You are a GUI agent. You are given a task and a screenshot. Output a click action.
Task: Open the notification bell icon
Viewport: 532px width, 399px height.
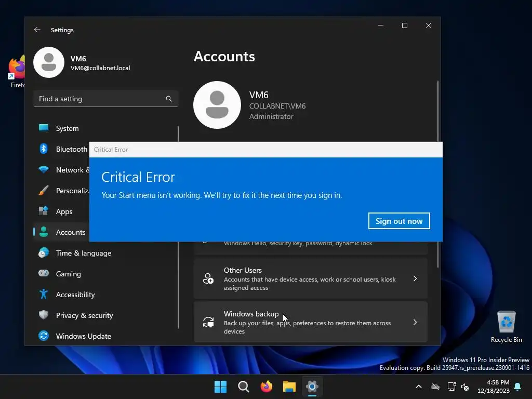click(518, 387)
